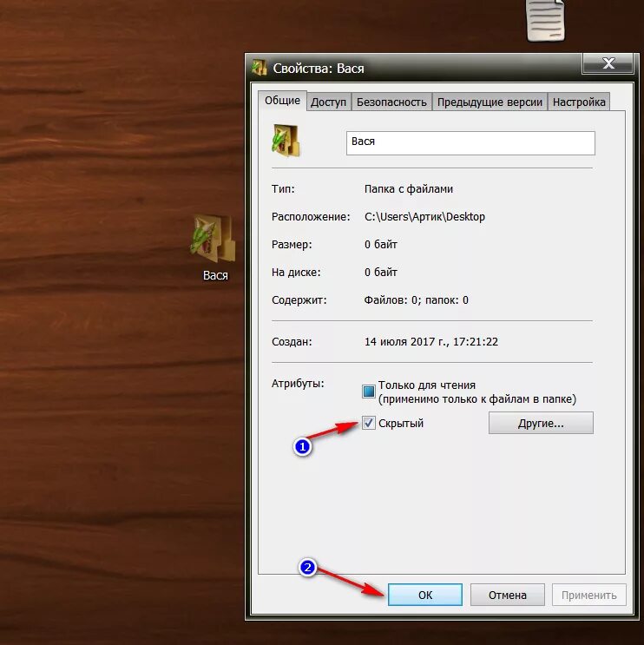Viewport: 644px width, 645px height.
Task: Open the text document icon on desktop
Action: pyautogui.click(x=546, y=21)
